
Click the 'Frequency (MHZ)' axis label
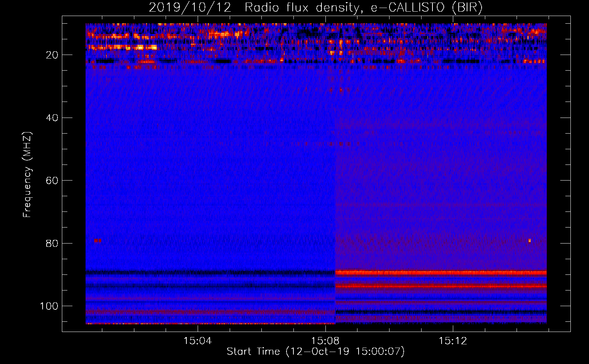click(x=27, y=175)
